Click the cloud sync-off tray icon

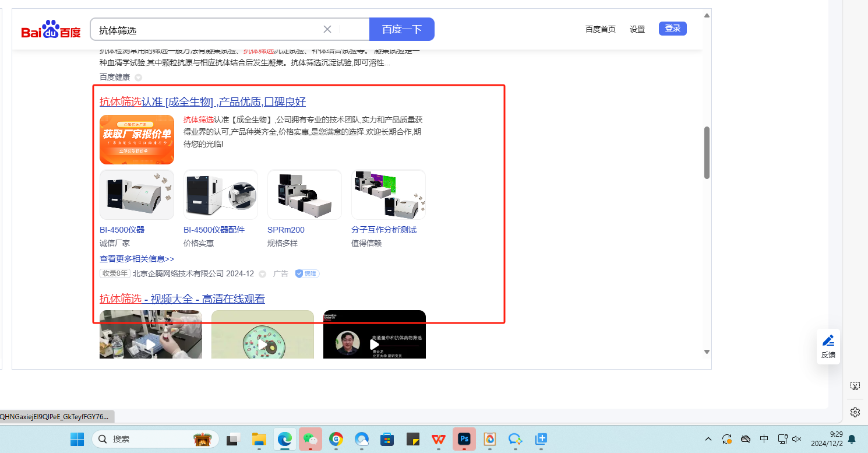point(746,439)
